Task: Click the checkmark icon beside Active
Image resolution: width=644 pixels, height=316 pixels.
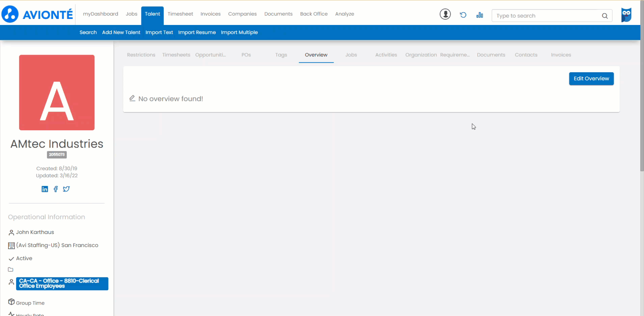Action: click(x=11, y=259)
